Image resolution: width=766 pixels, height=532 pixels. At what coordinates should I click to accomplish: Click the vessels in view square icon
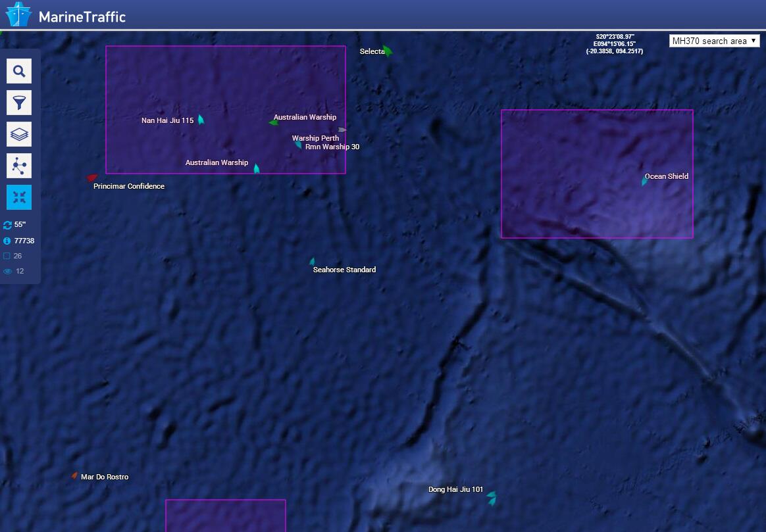(x=7, y=256)
